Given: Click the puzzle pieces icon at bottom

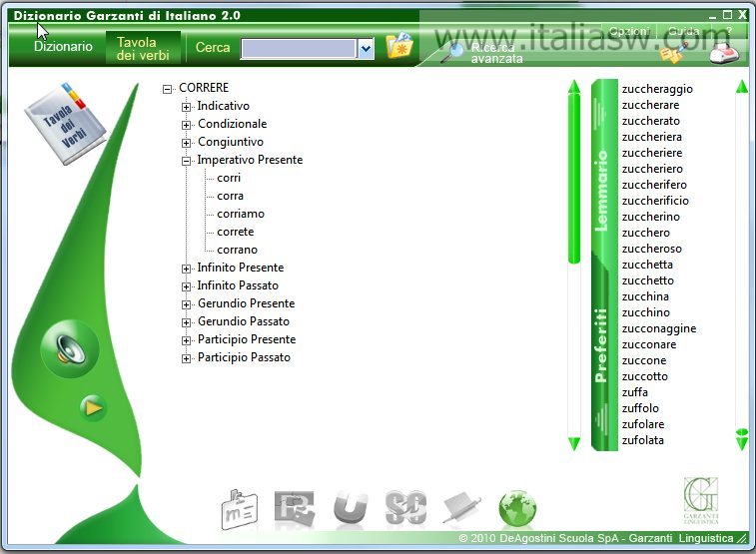Looking at the screenshot, I should click(x=294, y=508).
